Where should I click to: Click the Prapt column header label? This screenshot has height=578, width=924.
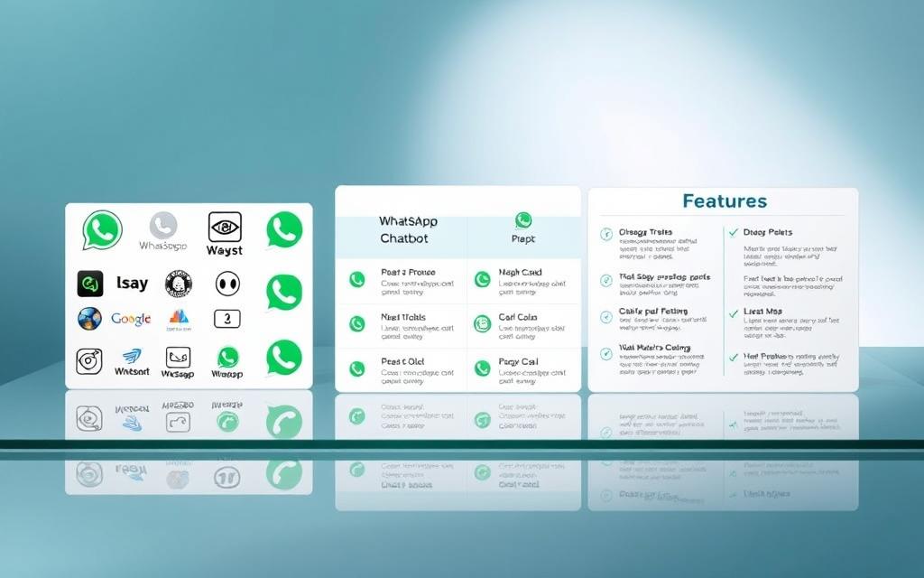point(523,238)
